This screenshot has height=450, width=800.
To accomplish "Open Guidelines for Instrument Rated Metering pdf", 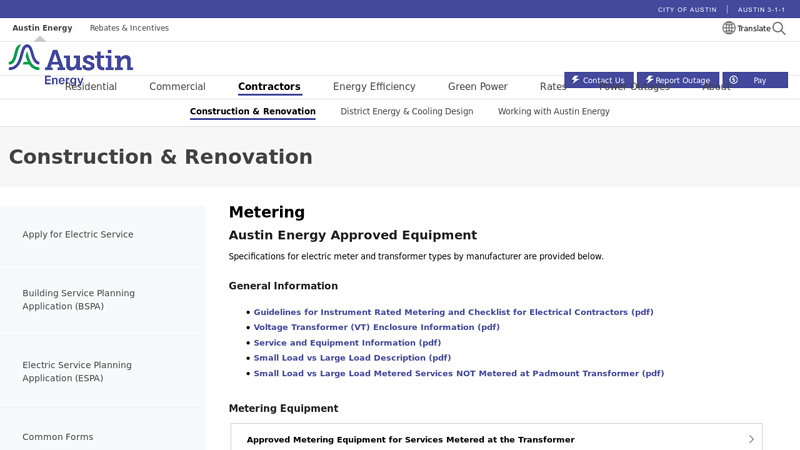I will (x=453, y=312).
